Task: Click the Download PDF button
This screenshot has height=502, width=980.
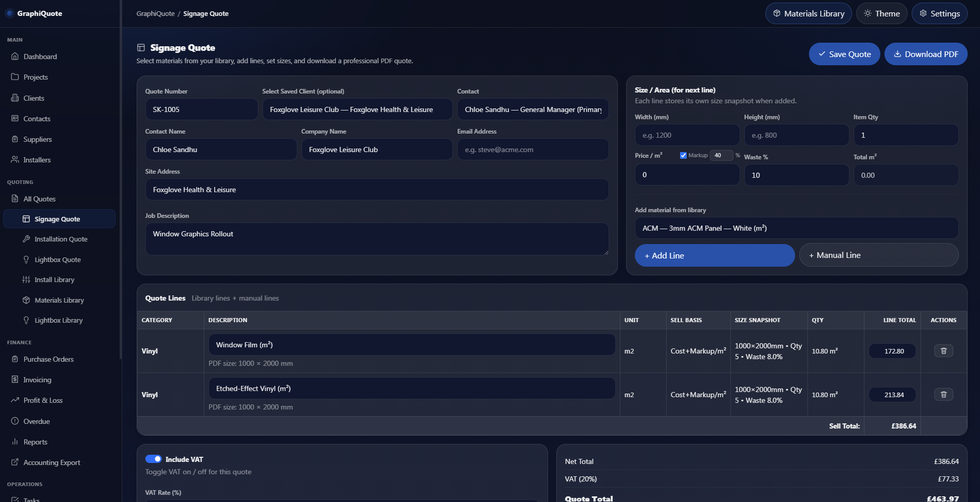Action: [926, 54]
